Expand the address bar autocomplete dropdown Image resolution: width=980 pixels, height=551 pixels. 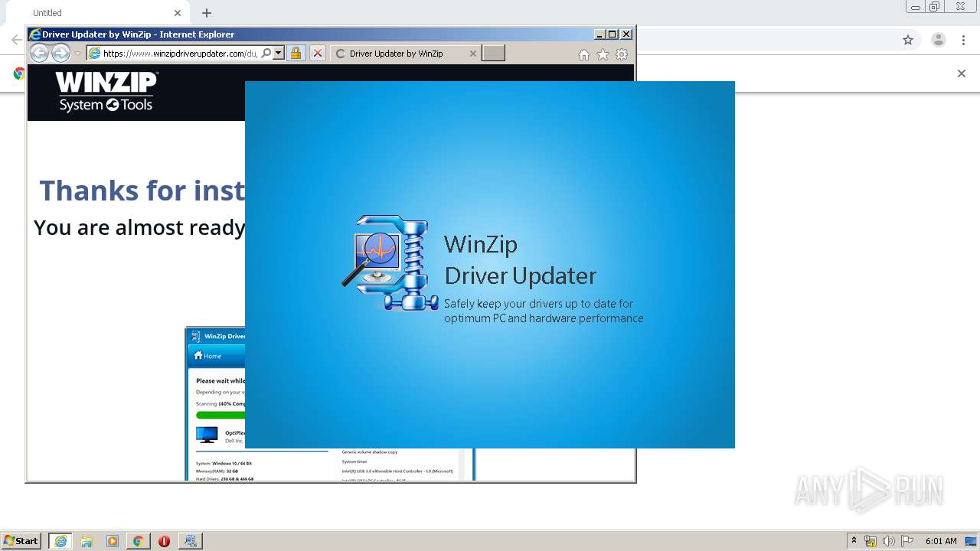279,53
